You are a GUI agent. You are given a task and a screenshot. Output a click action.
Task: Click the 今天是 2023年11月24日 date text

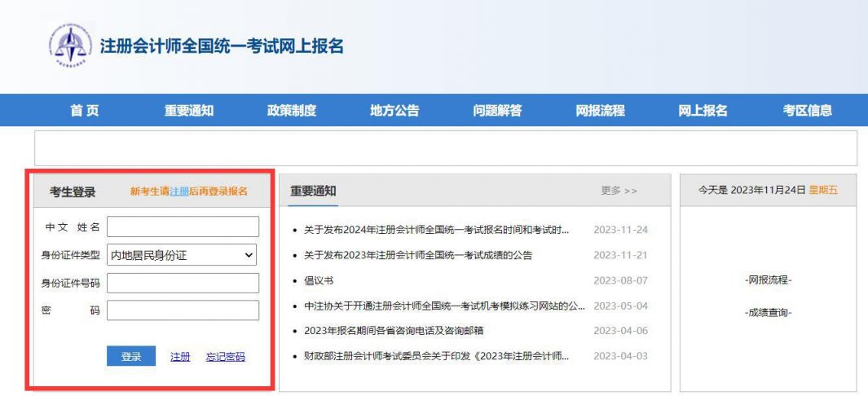click(x=751, y=190)
